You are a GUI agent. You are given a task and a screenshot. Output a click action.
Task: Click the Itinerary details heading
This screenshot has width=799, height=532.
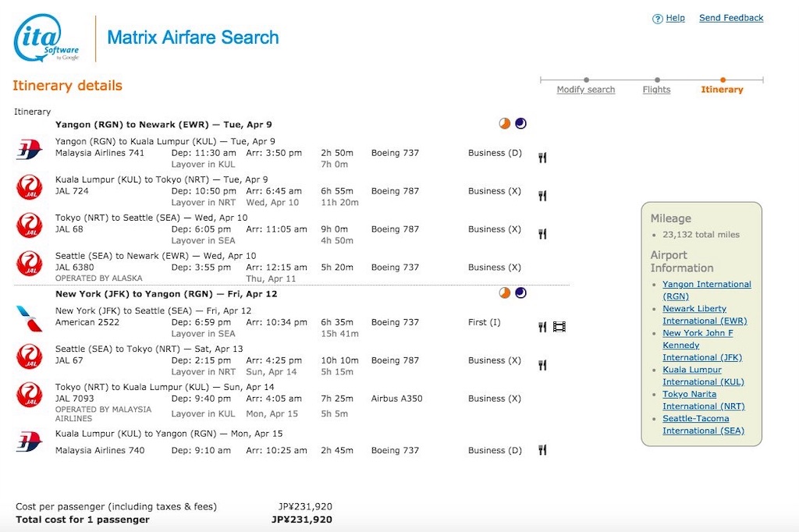67,86
